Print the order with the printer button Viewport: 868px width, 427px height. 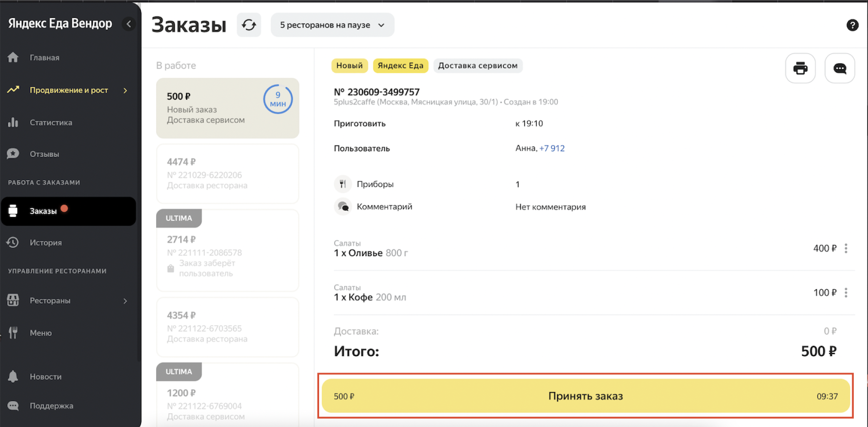(800, 68)
